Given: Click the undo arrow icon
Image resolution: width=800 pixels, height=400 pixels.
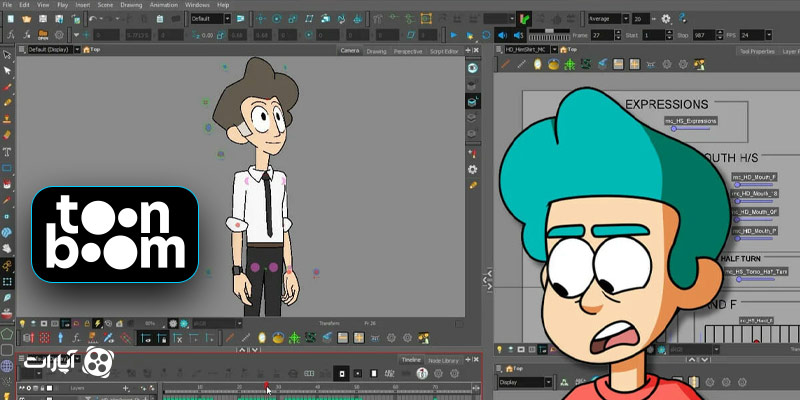Looking at the screenshot, I should click(x=92, y=19).
